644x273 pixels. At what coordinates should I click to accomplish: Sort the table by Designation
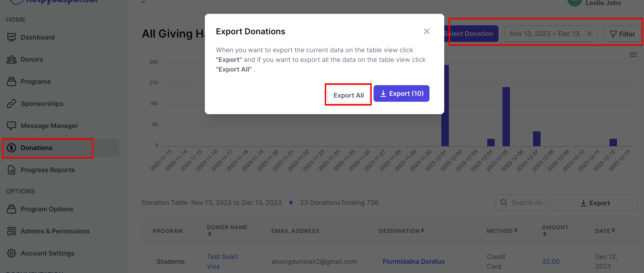click(x=401, y=231)
